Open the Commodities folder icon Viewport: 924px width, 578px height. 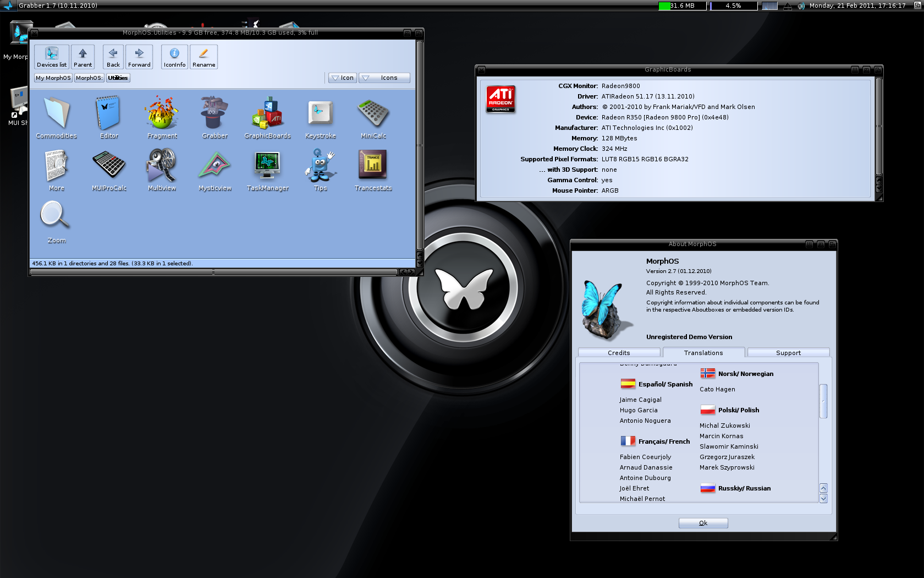pyautogui.click(x=56, y=117)
